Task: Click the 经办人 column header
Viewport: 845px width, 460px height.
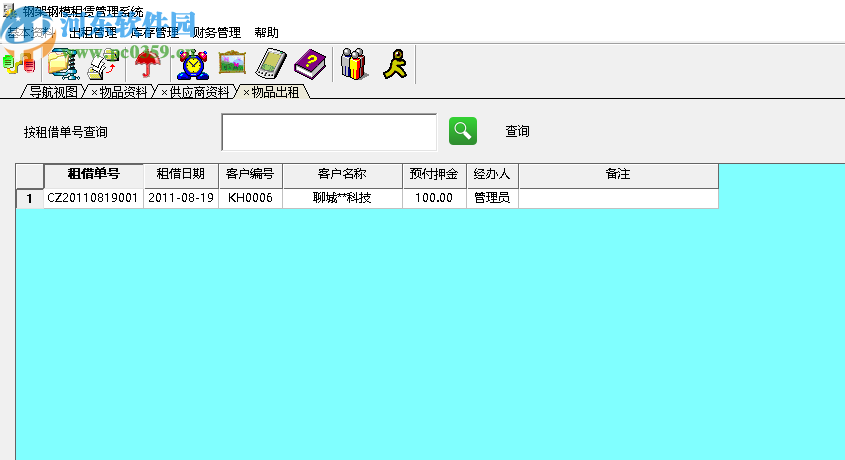Action: 493,176
